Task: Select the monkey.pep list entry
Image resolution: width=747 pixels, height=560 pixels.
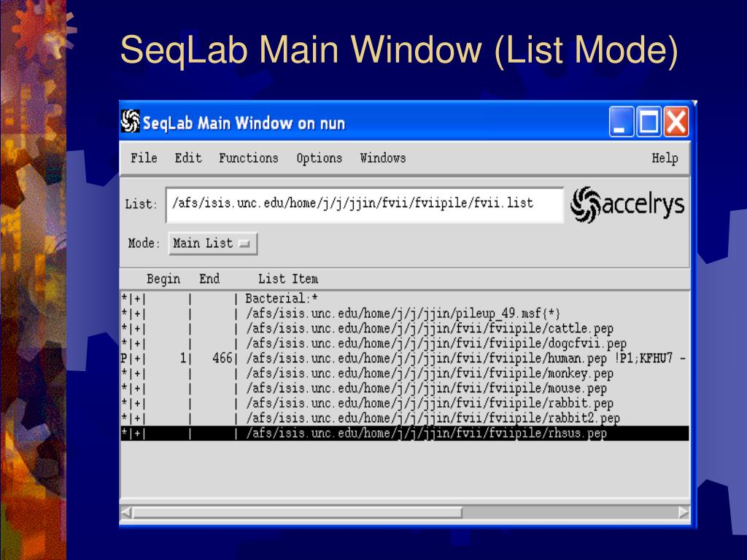Action: [404, 373]
